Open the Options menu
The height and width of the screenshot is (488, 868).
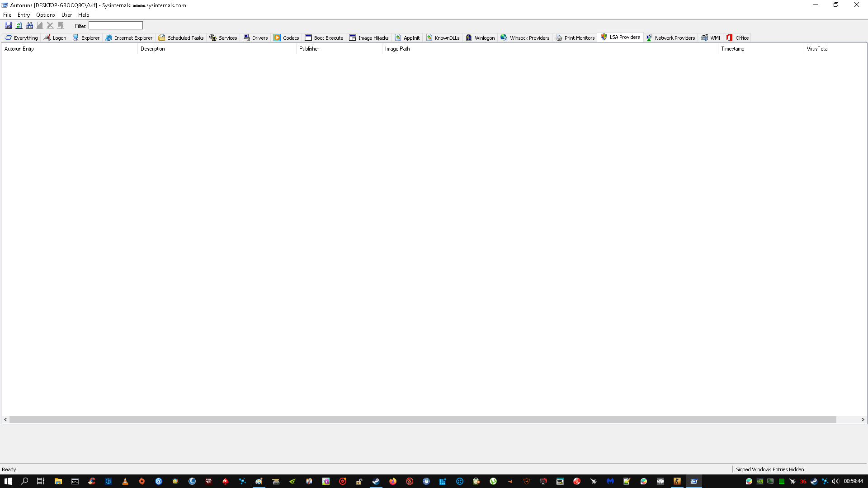point(46,15)
